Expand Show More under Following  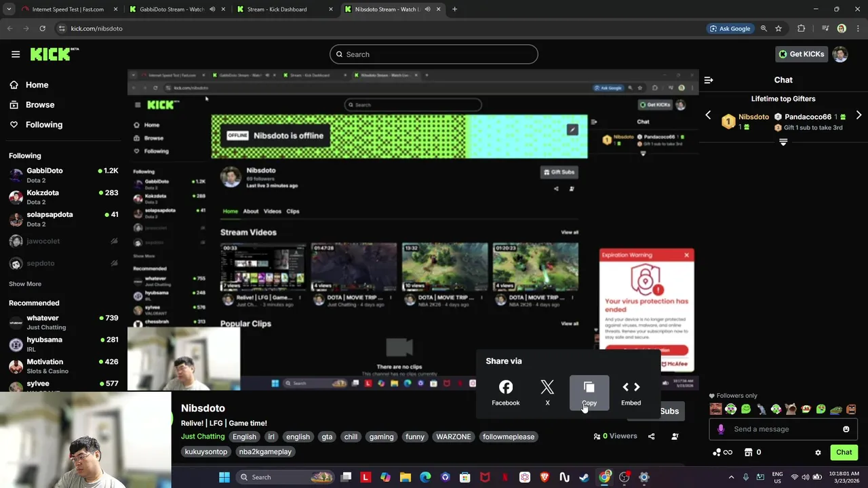tap(25, 284)
